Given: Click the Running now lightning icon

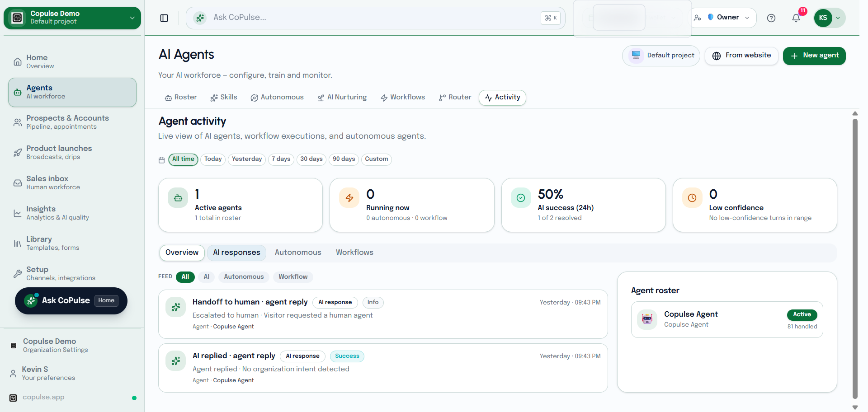Looking at the screenshot, I should [349, 198].
